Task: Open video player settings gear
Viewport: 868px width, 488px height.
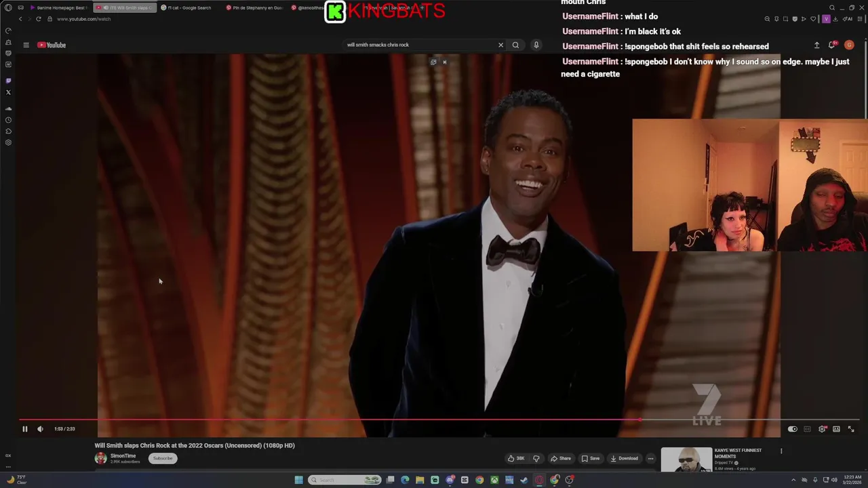Action: (822, 429)
